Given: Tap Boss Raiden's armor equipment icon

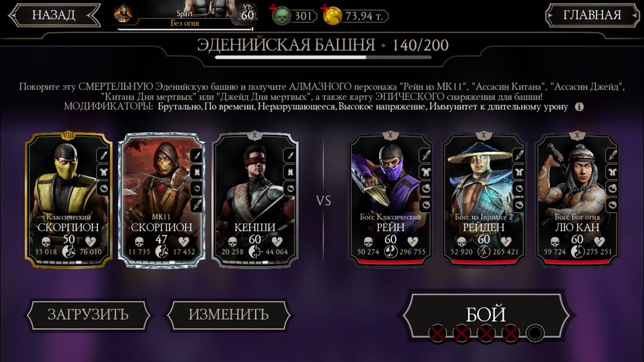Looking at the screenshot, I should tap(518, 172).
